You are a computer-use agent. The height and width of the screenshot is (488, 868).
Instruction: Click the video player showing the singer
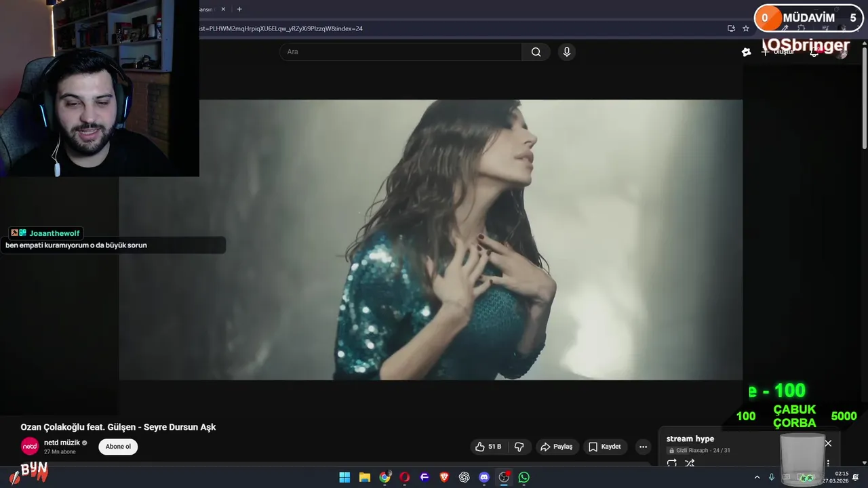431,240
